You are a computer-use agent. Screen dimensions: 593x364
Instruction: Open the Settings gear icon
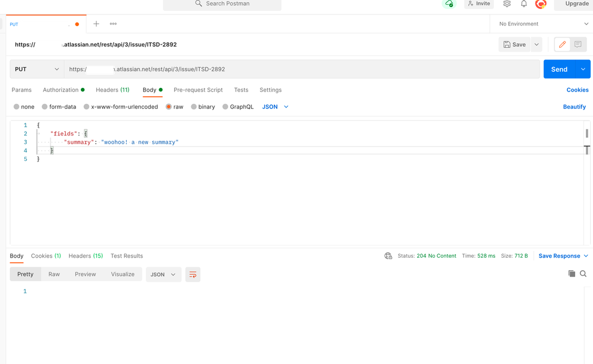[507, 4]
